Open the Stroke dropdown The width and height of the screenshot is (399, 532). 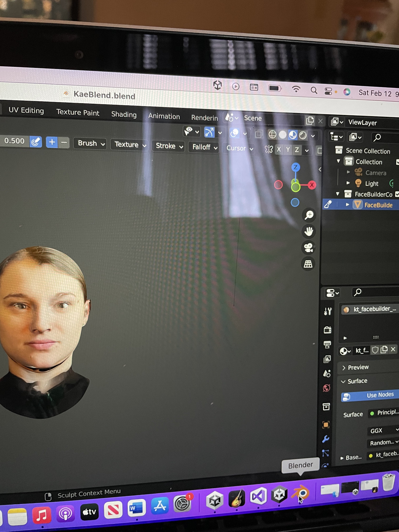pyautogui.click(x=168, y=146)
